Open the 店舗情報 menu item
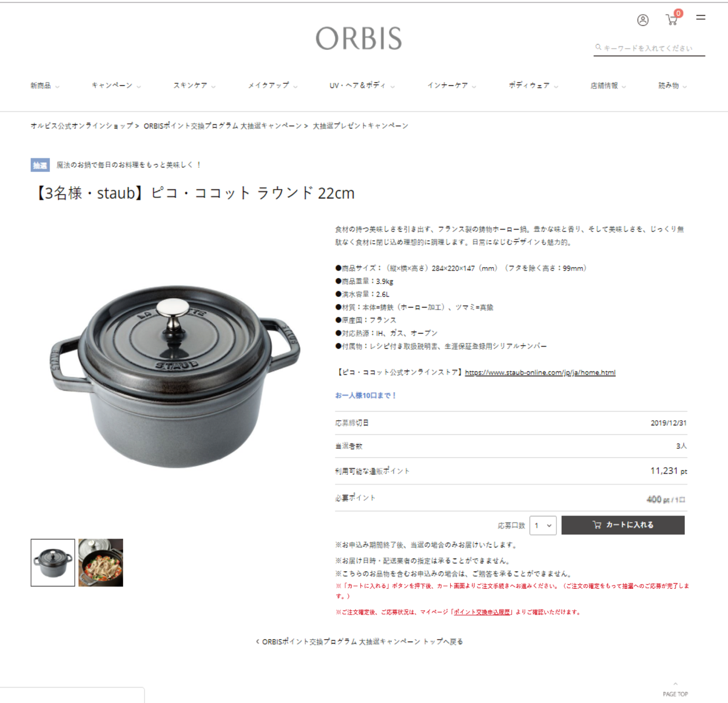Screen dimensions: 728x703 [x=608, y=86]
